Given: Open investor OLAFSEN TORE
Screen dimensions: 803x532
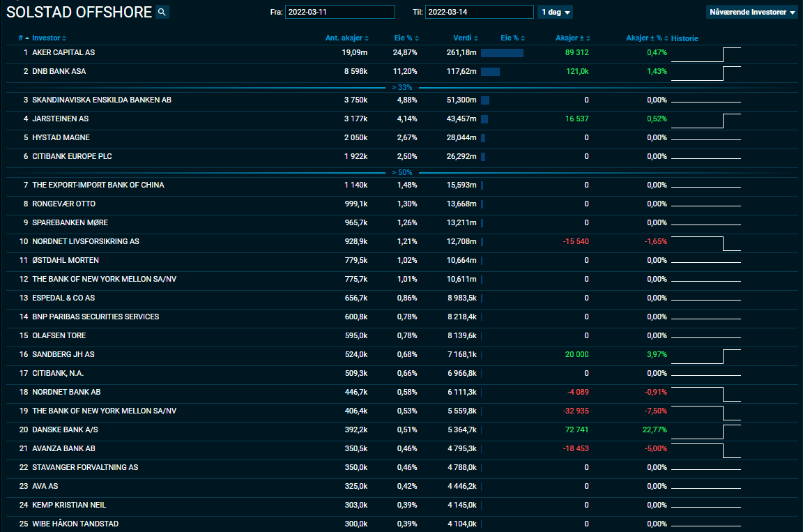Looking at the screenshot, I should point(59,335).
